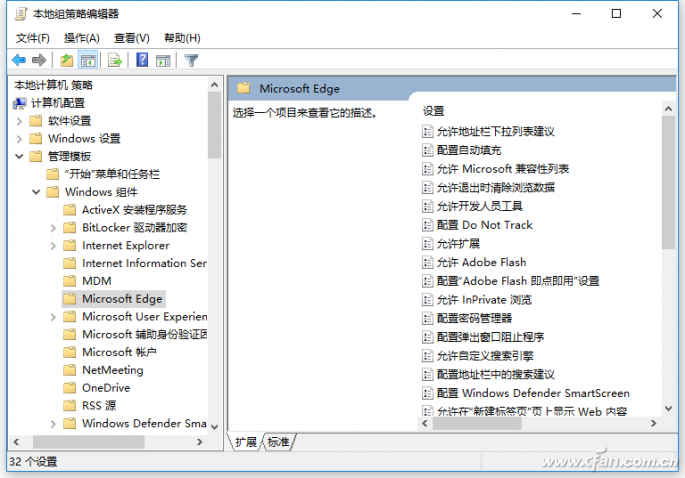Click tree pane scroll up arrow
The height and width of the screenshot is (478, 685).
214,84
